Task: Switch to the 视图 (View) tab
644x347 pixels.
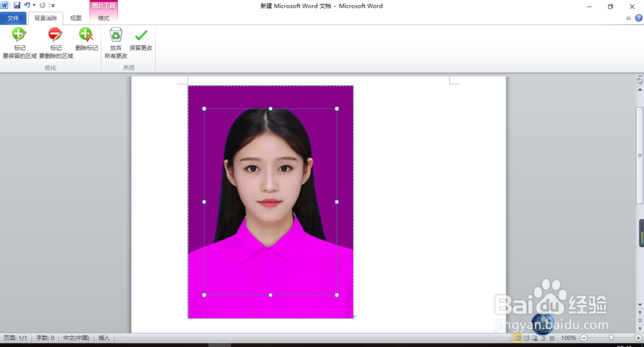Action: coord(75,18)
